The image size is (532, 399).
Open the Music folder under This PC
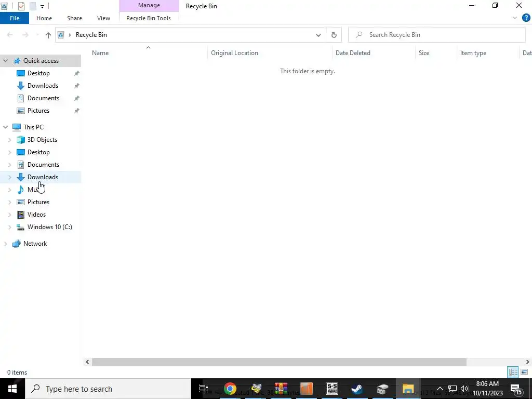pyautogui.click(x=32, y=190)
